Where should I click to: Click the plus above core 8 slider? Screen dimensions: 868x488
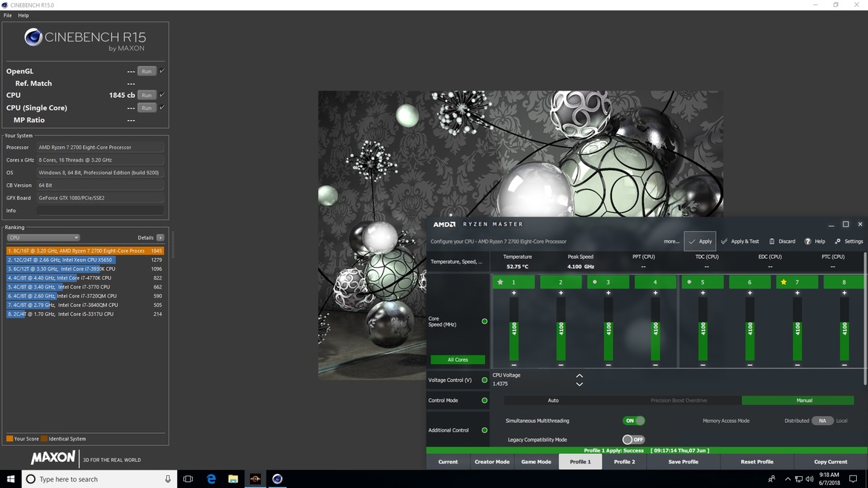(x=844, y=293)
